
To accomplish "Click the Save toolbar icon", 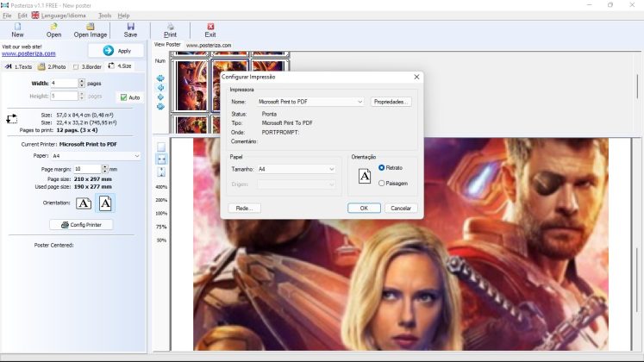I will coord(130,27).
